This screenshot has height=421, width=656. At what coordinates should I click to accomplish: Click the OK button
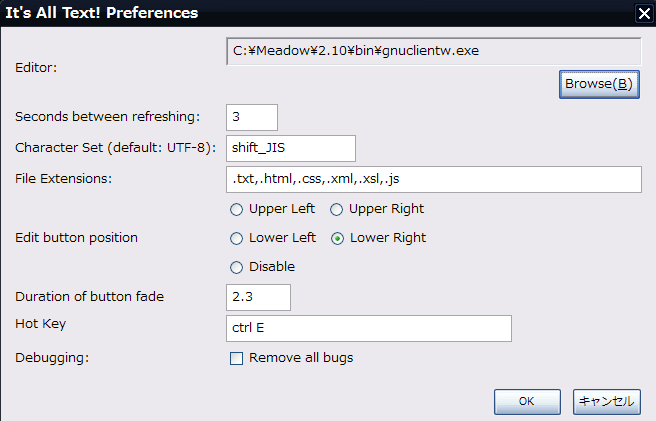pyautogui.click(x=527, y=401)
